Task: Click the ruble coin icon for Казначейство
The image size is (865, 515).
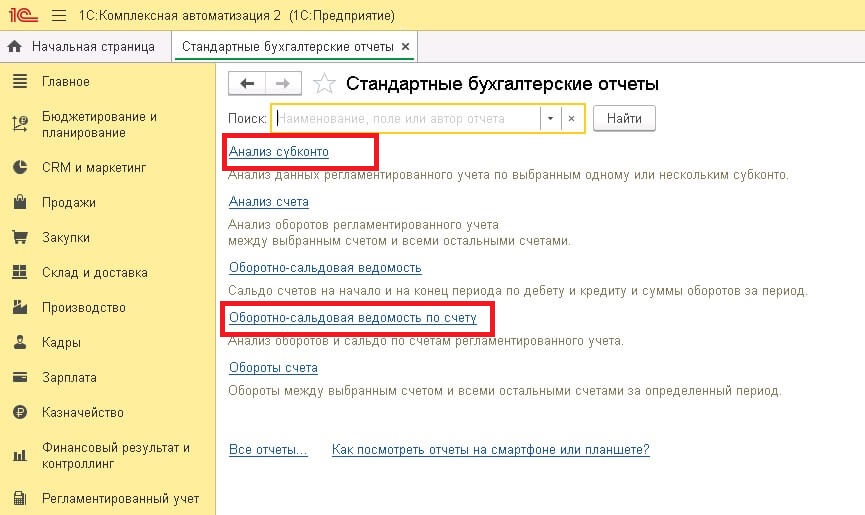Action: tap(20, 412)
